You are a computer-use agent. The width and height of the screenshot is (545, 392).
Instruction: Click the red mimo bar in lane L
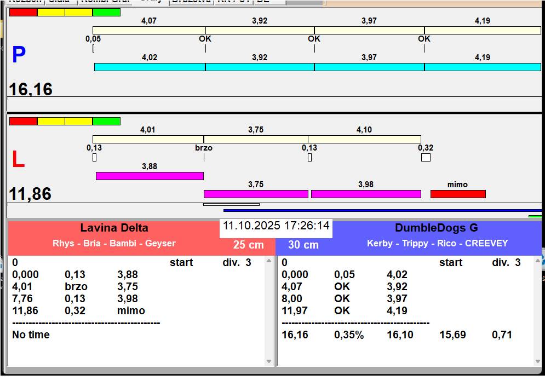click(x=458, y=194)
